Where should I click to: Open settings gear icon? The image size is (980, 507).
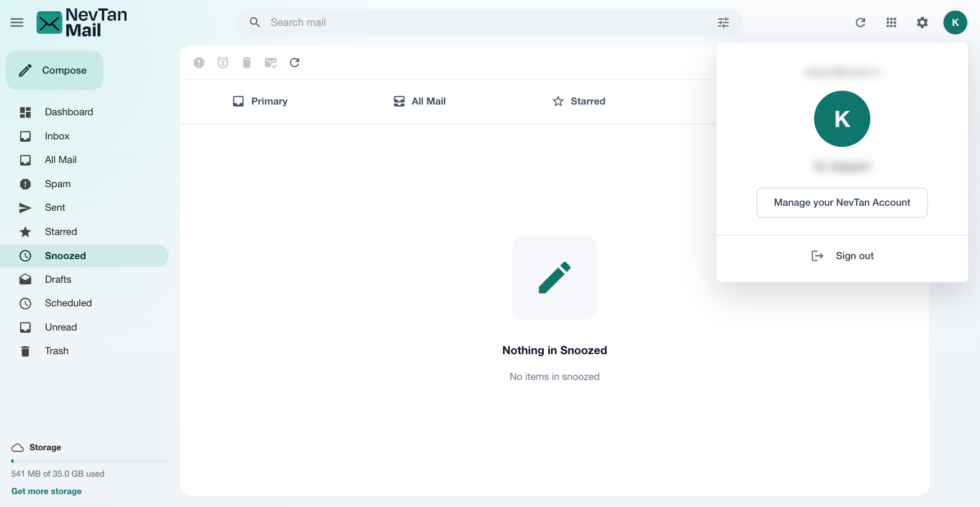922,22
